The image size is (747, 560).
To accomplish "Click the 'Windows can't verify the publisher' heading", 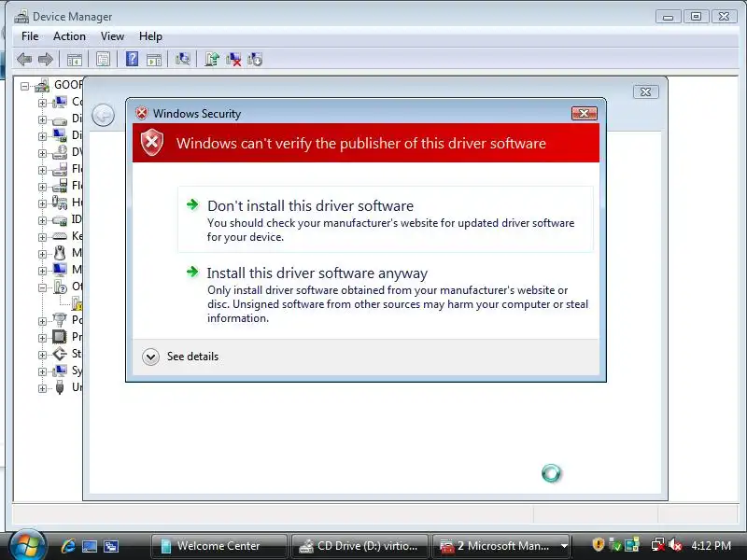I will click(361, 144).
